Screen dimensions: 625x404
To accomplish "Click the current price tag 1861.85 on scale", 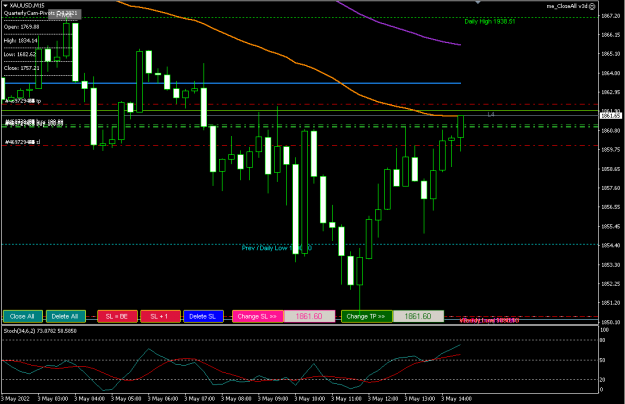I will [x=610, y=116].
